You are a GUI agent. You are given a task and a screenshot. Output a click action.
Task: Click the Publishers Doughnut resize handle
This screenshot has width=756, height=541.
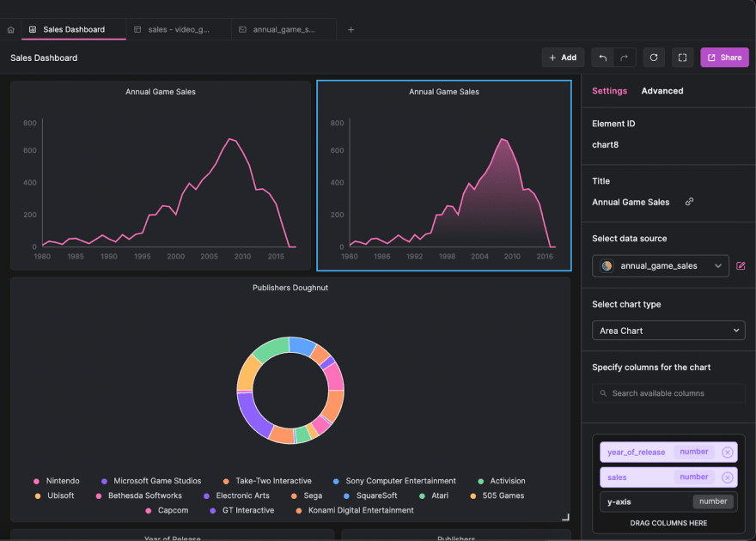[x=565, y=517]
